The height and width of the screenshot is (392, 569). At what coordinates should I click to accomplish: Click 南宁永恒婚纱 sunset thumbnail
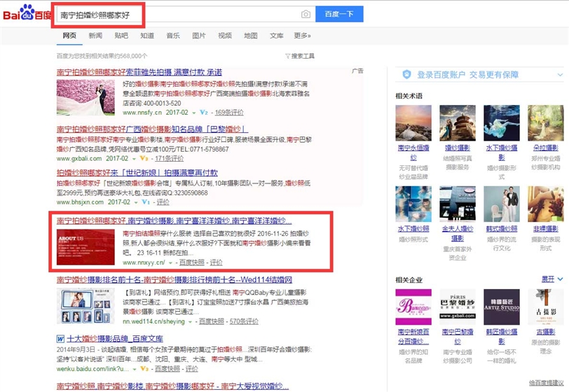(x=413, y=123)
